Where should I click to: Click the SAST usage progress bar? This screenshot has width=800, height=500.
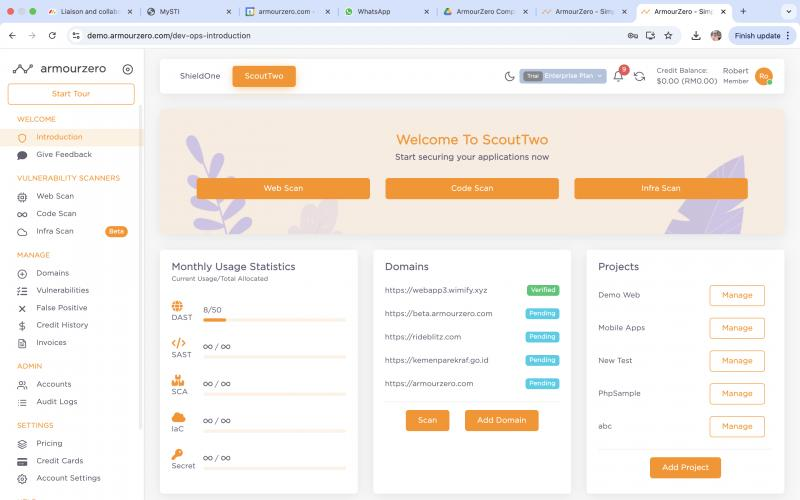(274, 357)
